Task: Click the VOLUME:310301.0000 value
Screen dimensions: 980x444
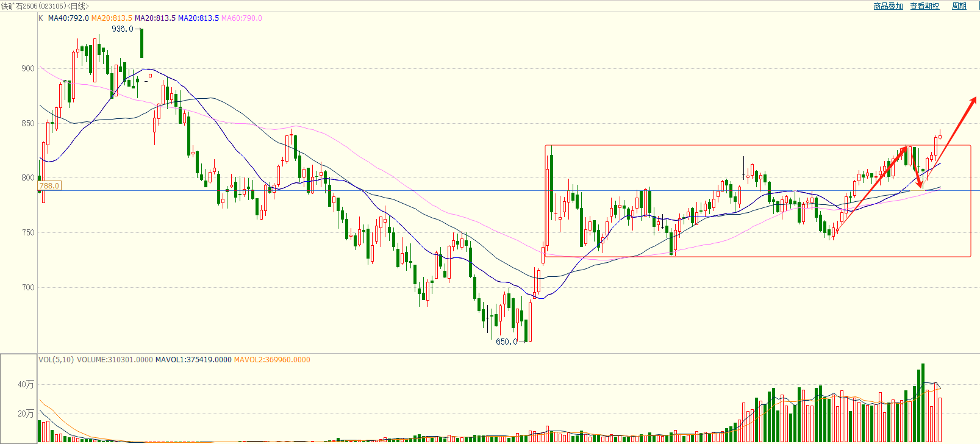Action: click(115, 360)
